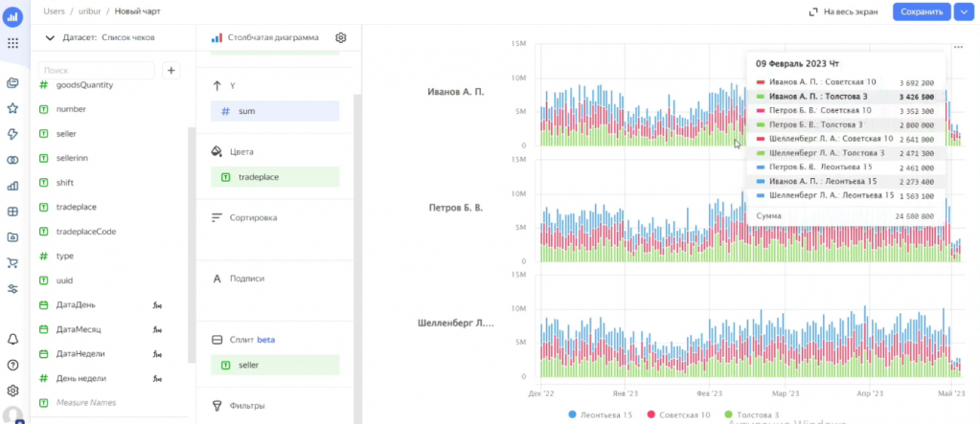The width and height of the screenshot is (980, 424).
Task: Open settings gear in sidebar
Action: point(12,391)
